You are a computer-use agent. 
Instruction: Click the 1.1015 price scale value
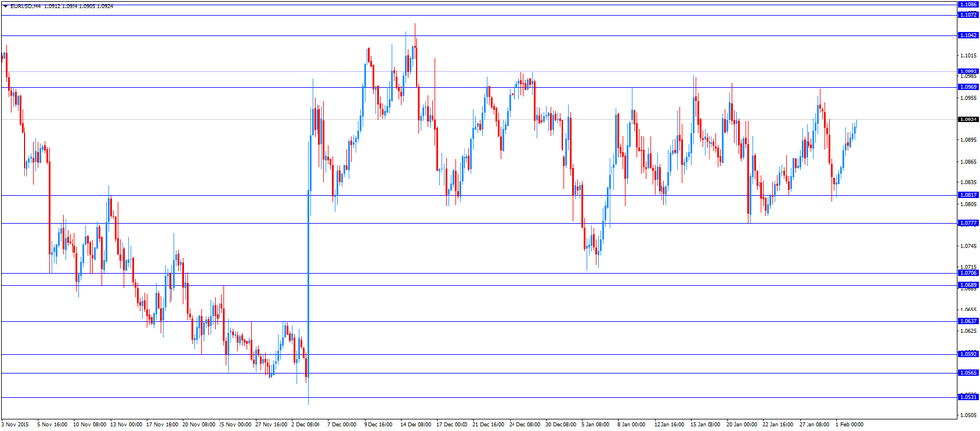[x=967, y=56]
